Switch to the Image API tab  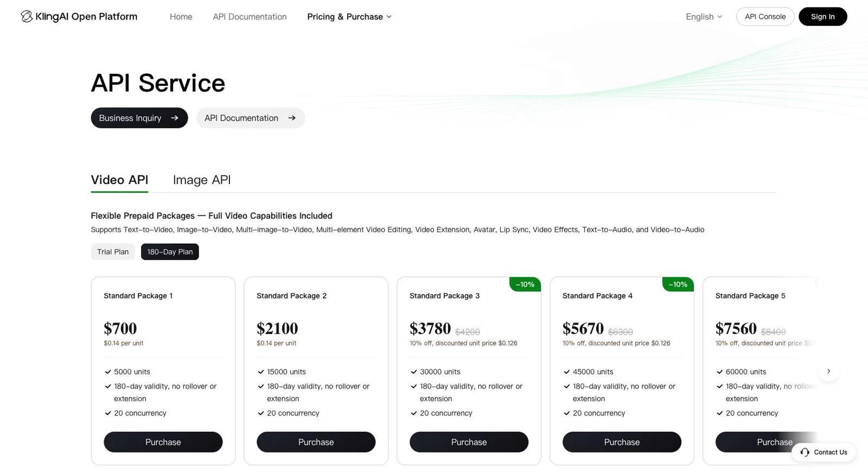(202, 180)
